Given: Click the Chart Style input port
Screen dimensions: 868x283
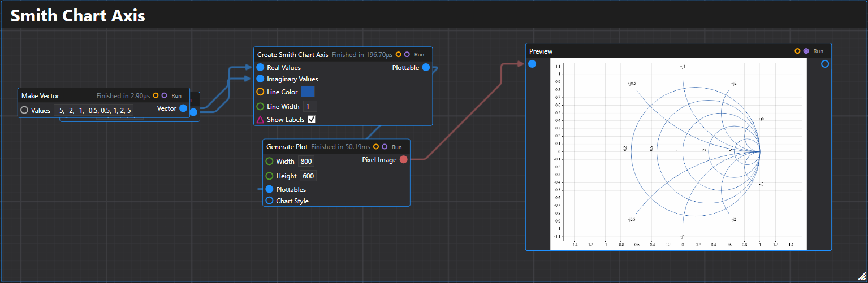Looking at the screenshot, I should (270, 201).
